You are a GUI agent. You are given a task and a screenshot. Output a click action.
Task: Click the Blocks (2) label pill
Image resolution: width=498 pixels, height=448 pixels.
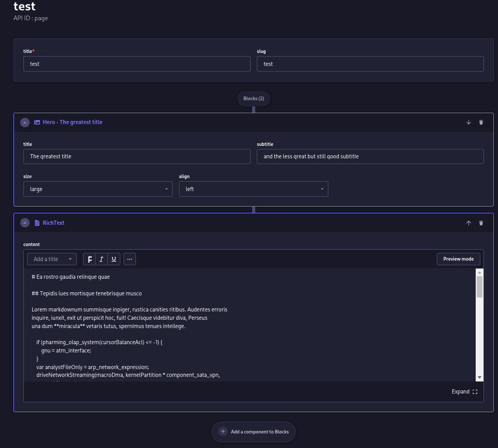click(x=254, y=99)
